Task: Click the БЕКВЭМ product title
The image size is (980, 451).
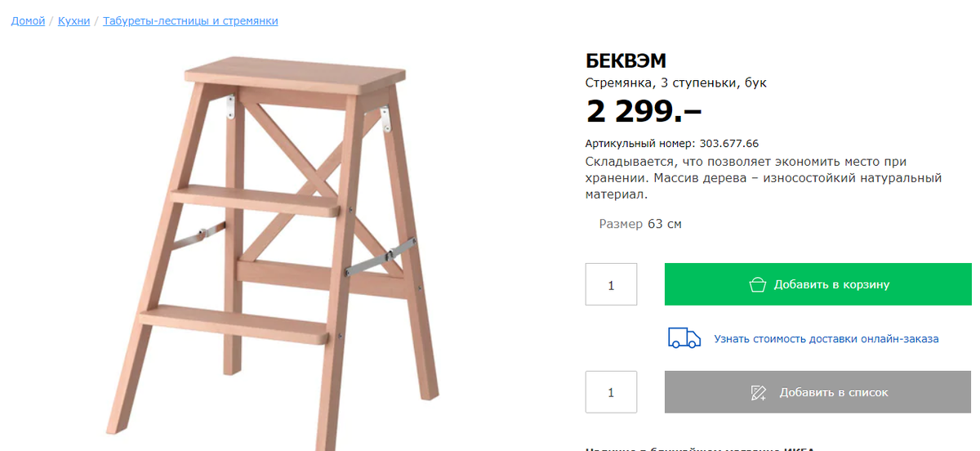Action: [x=626, y=60]
